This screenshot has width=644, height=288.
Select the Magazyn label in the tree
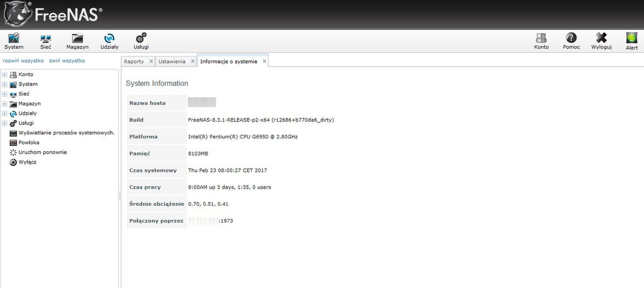coord(30,104)
